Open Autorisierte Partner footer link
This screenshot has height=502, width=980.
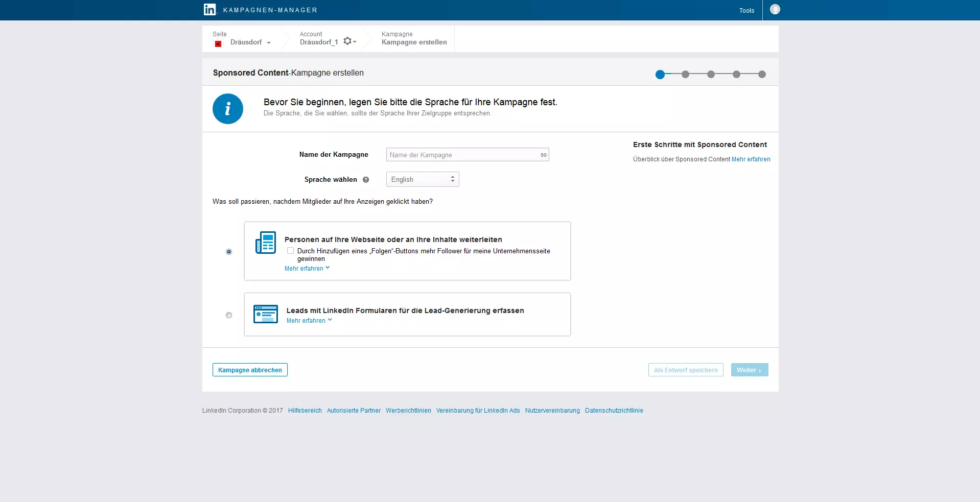354,411
